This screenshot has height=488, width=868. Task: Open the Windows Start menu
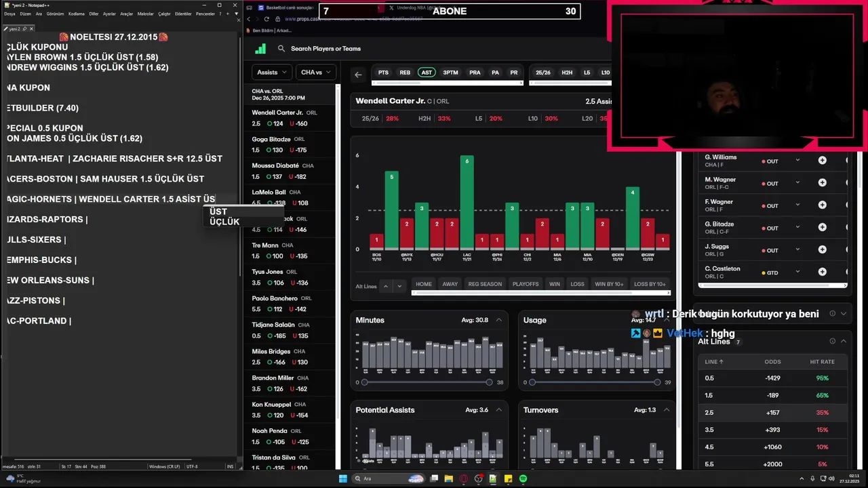343,479
